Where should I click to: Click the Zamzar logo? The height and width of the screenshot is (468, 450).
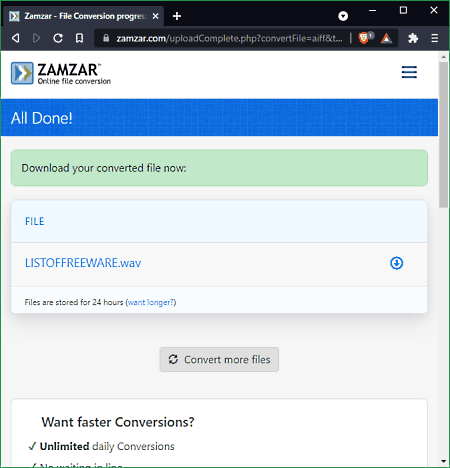pyautogui.click(x=61, y=73)
